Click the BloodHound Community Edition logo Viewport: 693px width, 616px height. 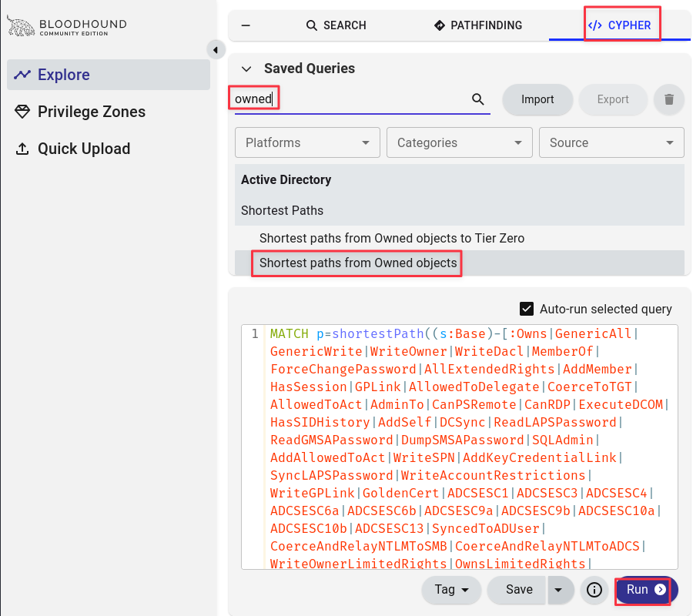point(67,26)
